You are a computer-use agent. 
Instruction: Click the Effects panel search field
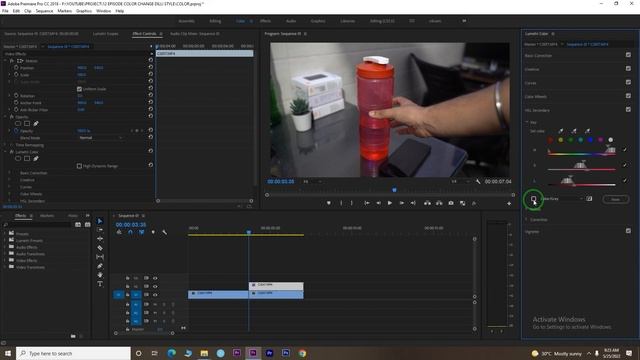pyautogui.click(x=38, y=224)
